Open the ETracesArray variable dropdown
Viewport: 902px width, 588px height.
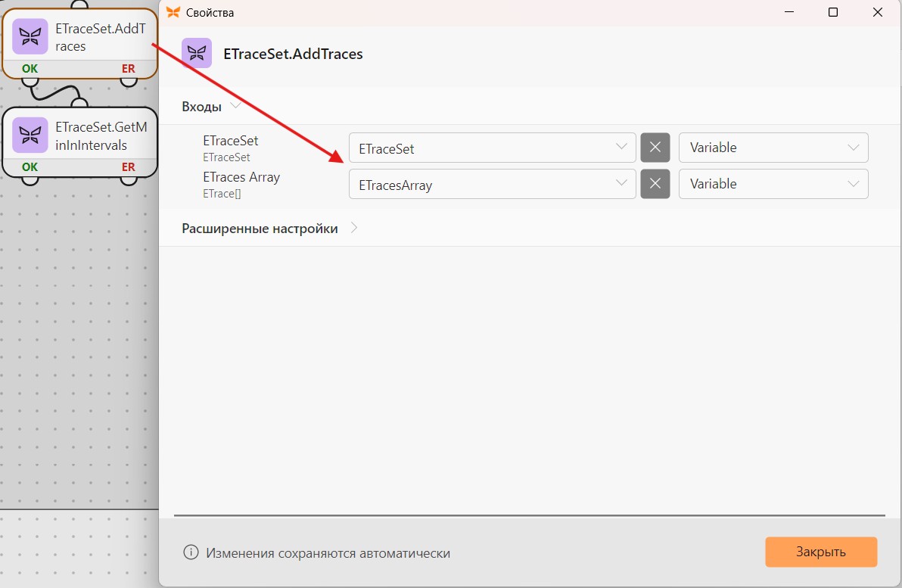pyautogui.click(x=493, y=184)
